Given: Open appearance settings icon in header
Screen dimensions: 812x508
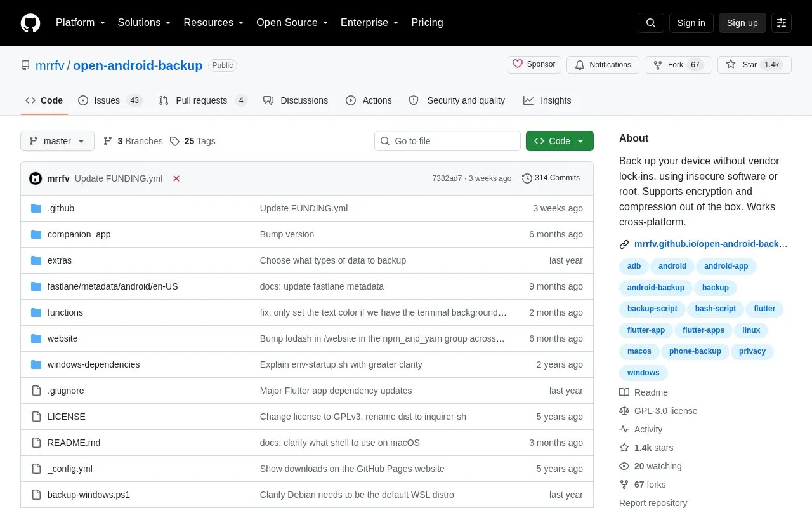Looking at the screenshot, I should tap(782, 23).
